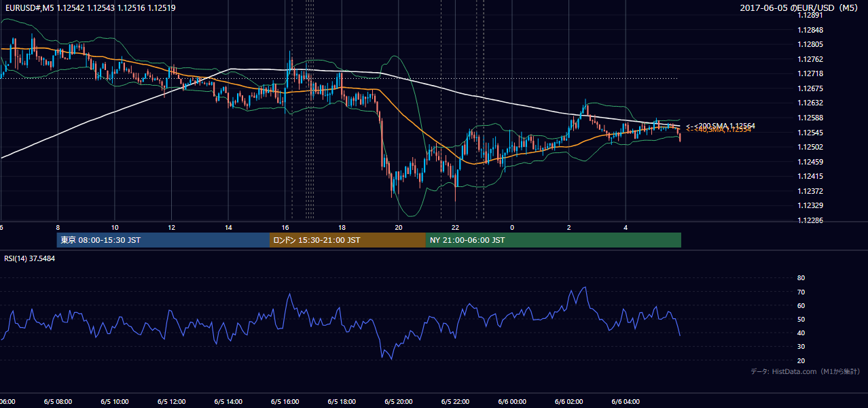Click the RSI scale value 70
The width and height of the screenshot is (868, 408).
tap(801, 292)
